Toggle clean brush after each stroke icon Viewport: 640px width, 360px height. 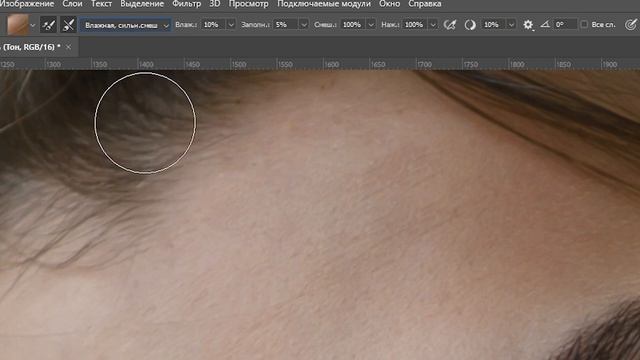pos(68,25)
